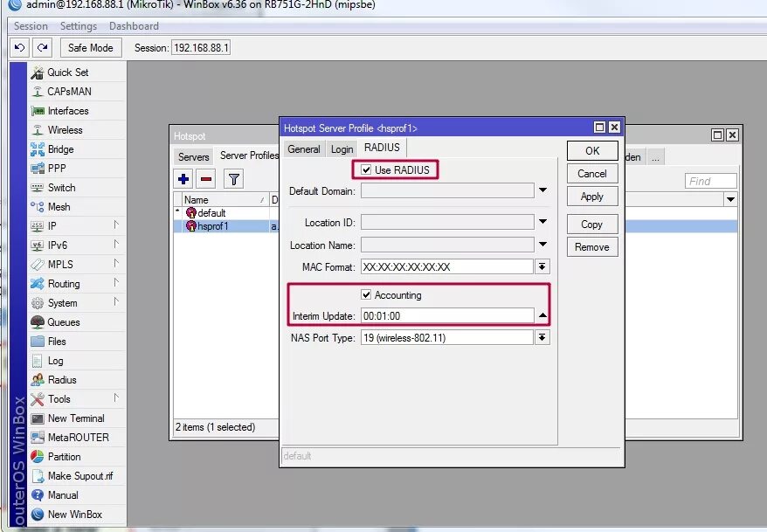Click the Cancel button

click(x=592, y=174)
